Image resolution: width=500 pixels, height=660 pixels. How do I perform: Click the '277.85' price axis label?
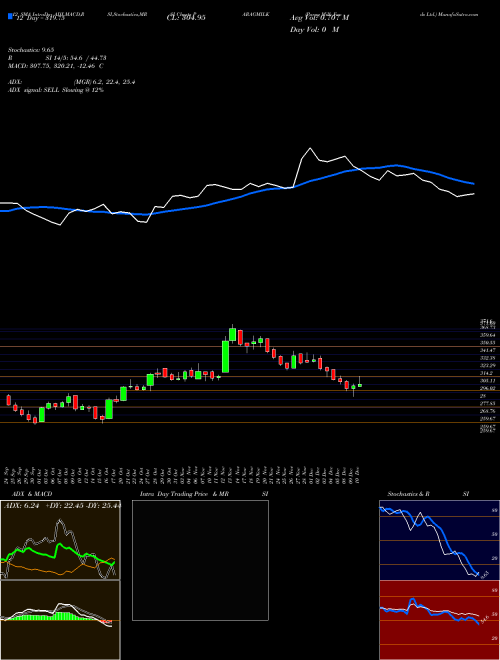click(x=487, y=403)
